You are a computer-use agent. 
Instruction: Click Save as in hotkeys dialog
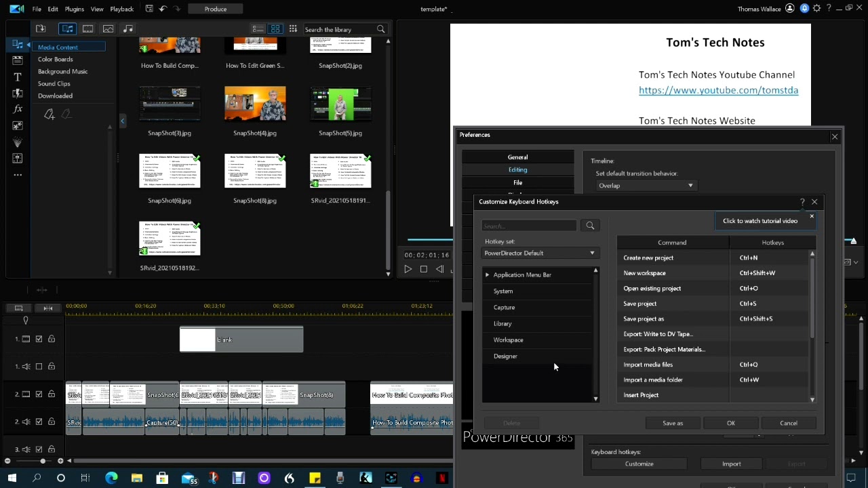click(x=673, y=423)
